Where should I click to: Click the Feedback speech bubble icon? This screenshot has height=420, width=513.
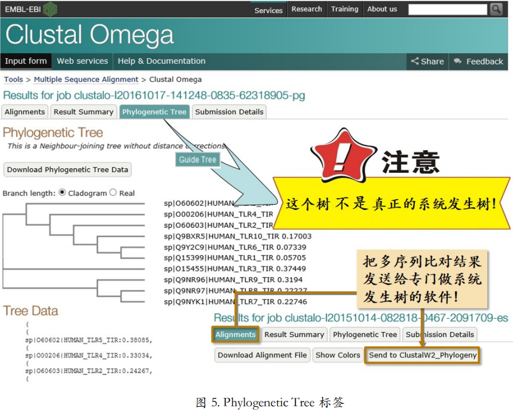click(x=457, y=61)
